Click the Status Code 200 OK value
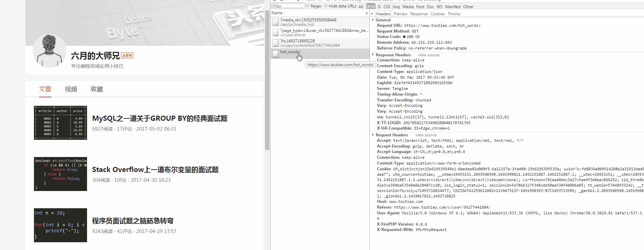This screenshot has height=250, width=644. 411,37
